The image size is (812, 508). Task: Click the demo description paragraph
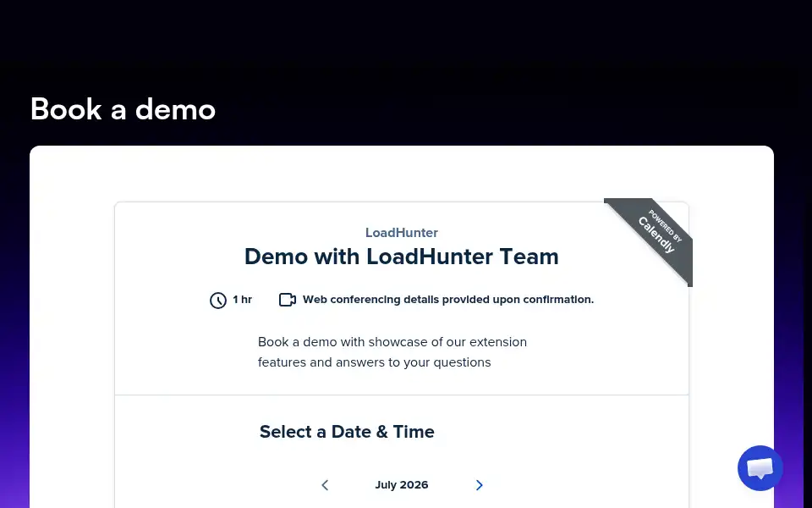(392, 352)
